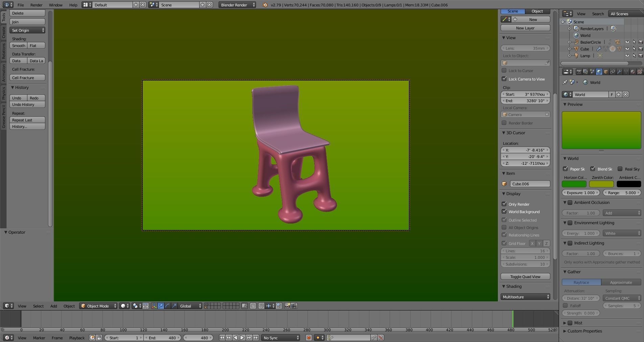Click the Toggle Quad View button
The width and height of the screenshot is (644, 342).
click(x=525, y=276)
